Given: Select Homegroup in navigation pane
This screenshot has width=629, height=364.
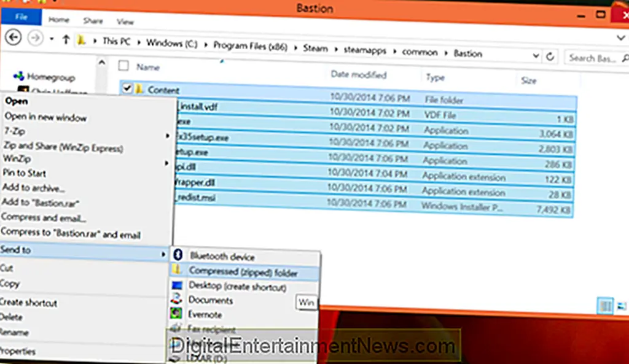Looking at the screenshot, I should [x=50, y=77].
